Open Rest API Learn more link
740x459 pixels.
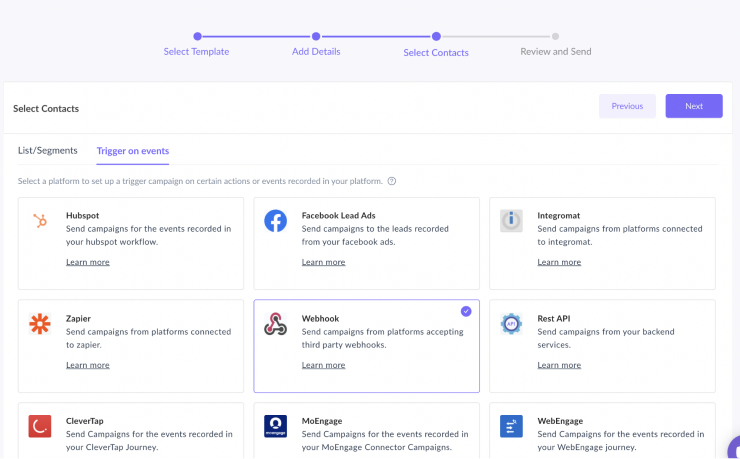559,365
